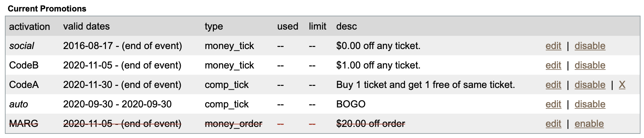Click the Current Promotions heading
The width and height of the screenshot is (644, 138).
coord(47,9)
